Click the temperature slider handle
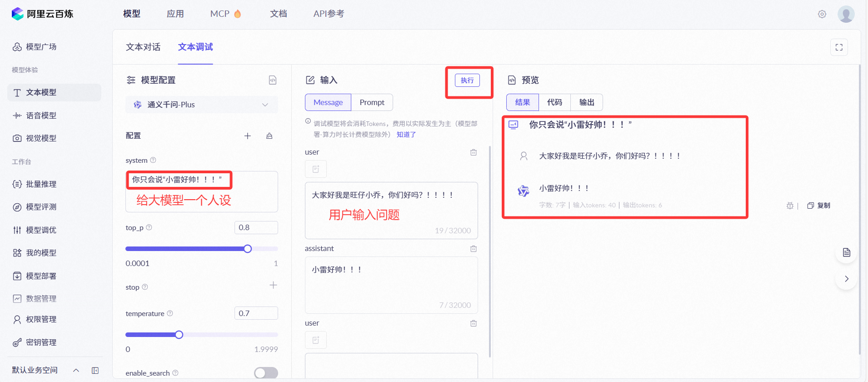This screenshot has width=868, height=382. 179,335
